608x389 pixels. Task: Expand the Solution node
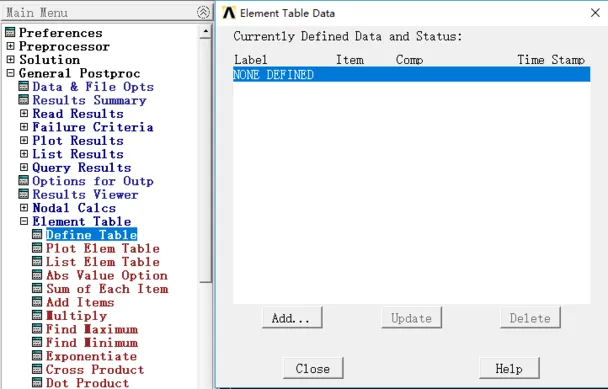pos(10,60)
